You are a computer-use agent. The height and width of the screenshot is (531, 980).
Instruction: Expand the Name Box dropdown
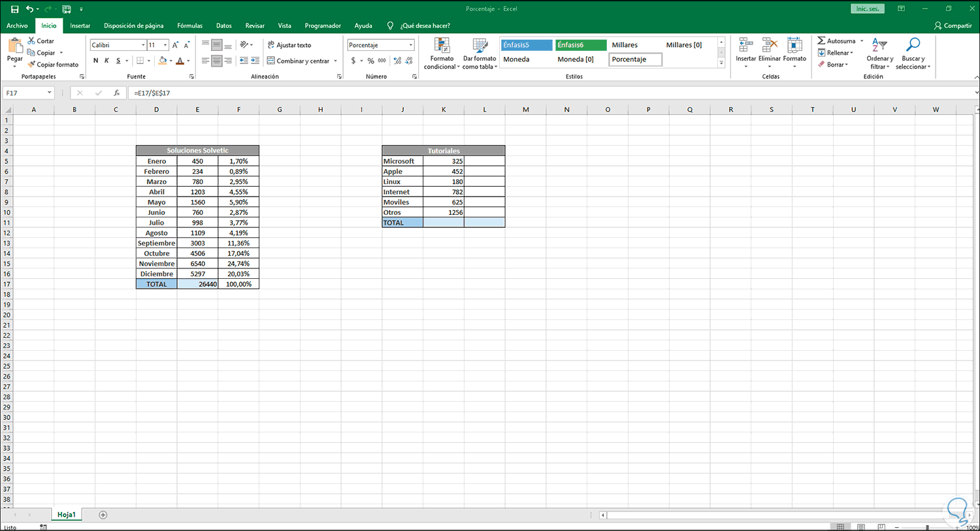[x=49, y=93]
